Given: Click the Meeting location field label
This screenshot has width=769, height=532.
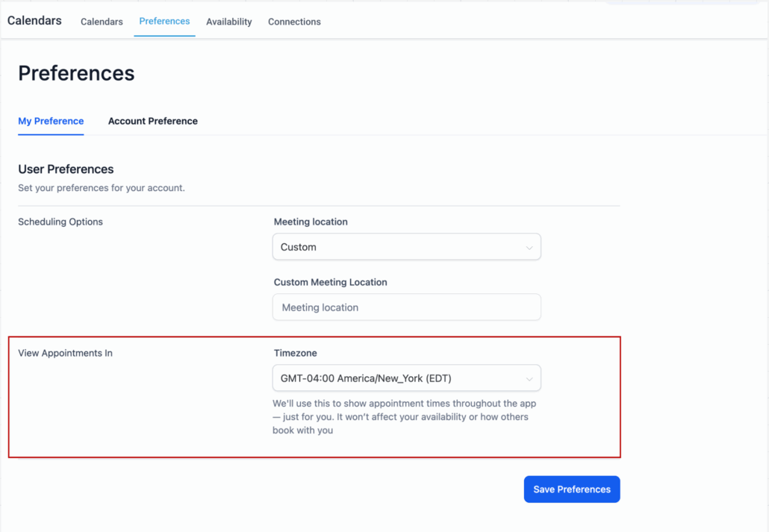Looking at the screenshot, I should 310,222.
